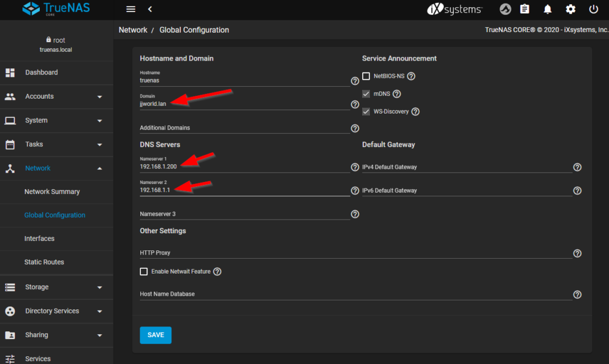Show help for HTTP Proxy

tap(577, 253)
